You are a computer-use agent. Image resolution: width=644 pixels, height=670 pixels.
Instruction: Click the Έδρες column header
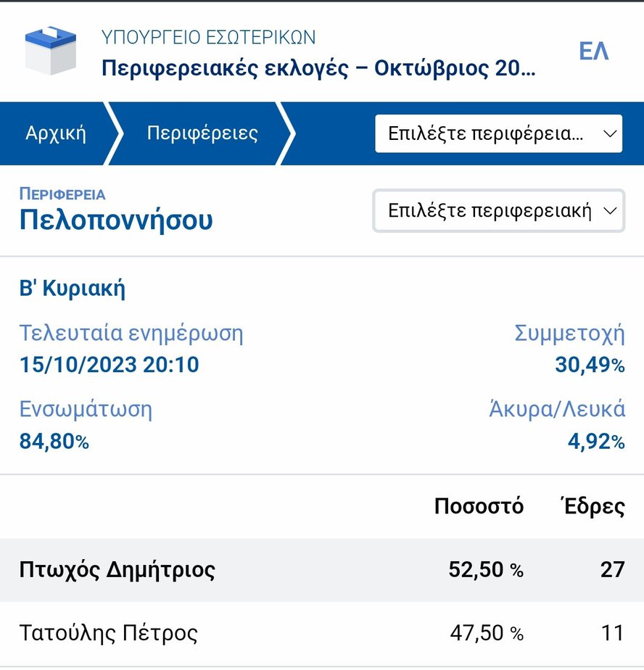coord(593,506)
